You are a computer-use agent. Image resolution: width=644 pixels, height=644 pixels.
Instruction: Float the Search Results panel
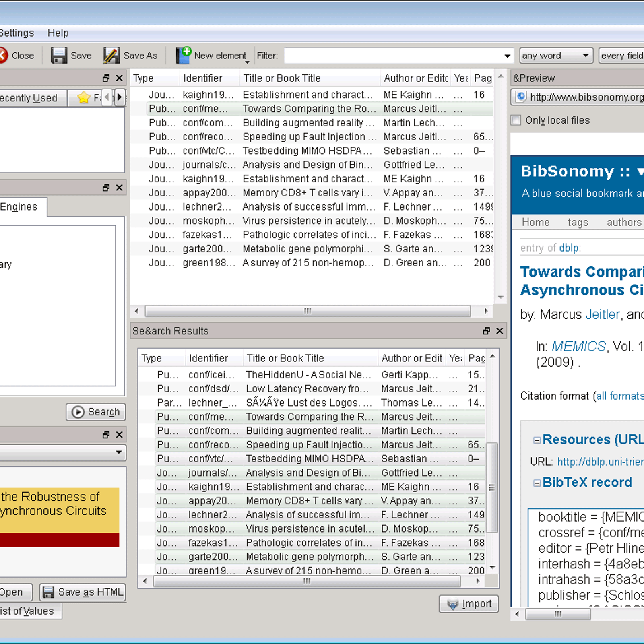(486, 331)
